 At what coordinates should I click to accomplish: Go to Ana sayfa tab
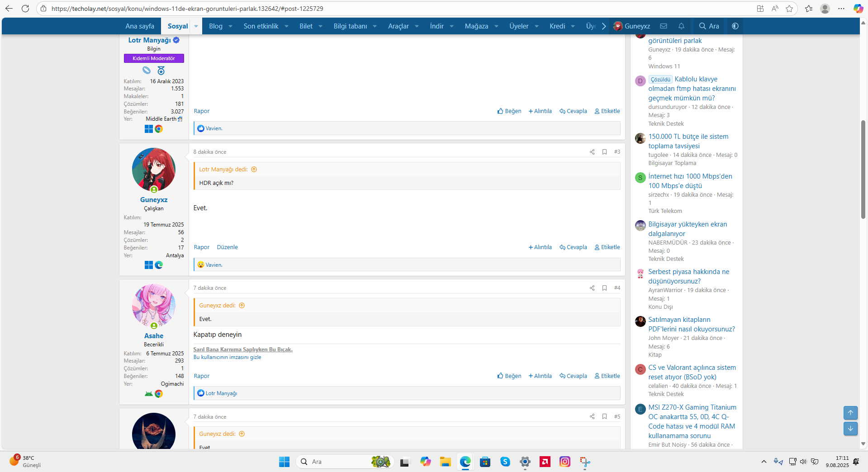click(x=140, y=26)
